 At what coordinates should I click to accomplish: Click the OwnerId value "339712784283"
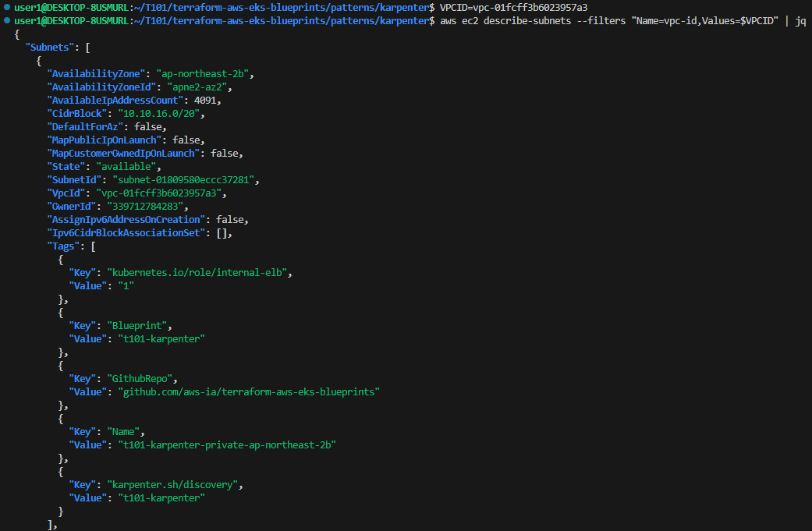tap(145, 207)
